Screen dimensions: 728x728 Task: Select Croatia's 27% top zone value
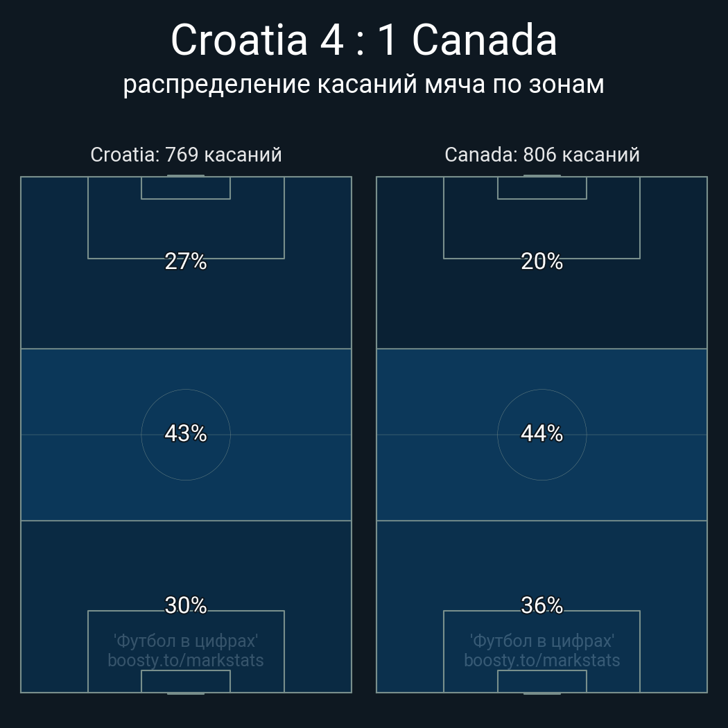click(186, 261)
